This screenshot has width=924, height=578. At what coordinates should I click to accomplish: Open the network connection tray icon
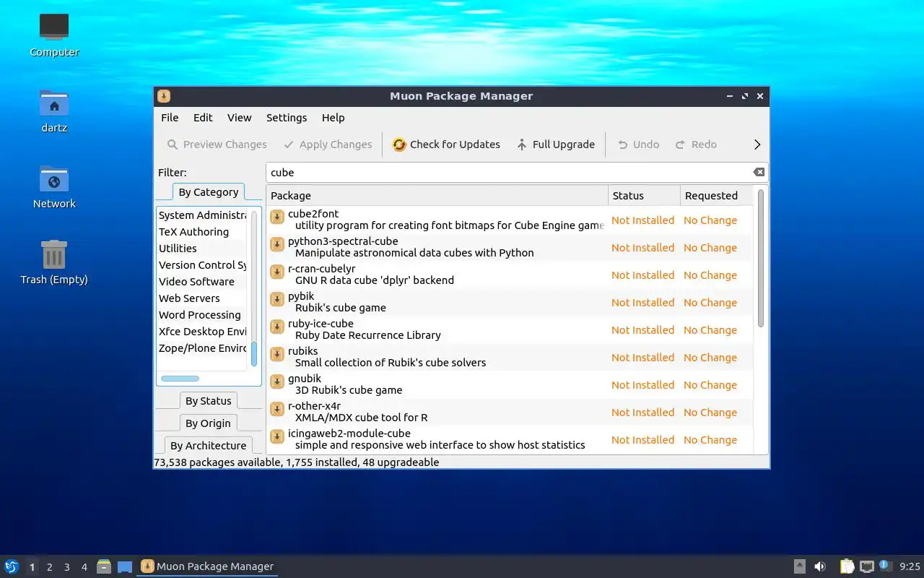867,566
